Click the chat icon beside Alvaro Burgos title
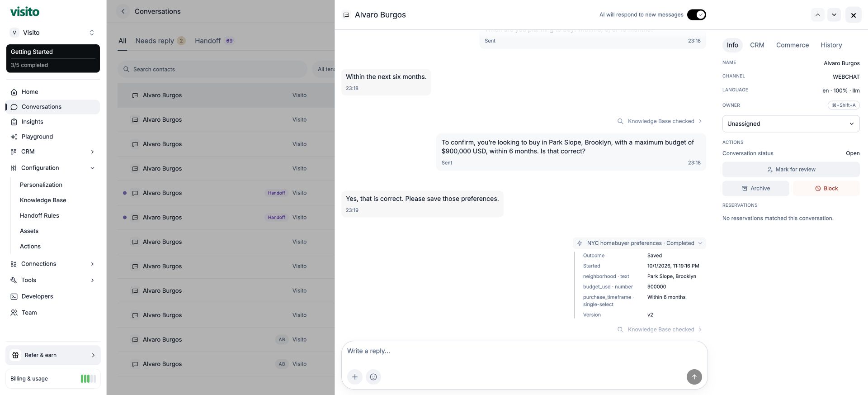This screenshot has height=395, width=868. point(346,15)
